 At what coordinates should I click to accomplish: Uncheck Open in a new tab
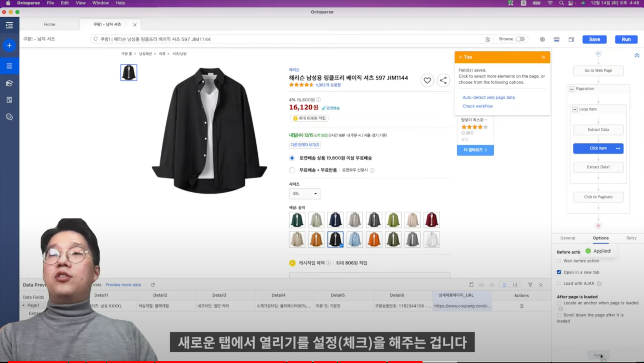(x=559, y=272)
